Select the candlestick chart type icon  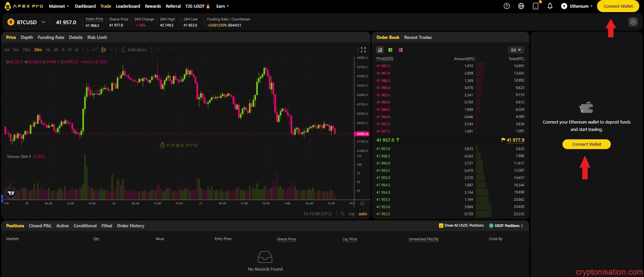pos(104,50)
